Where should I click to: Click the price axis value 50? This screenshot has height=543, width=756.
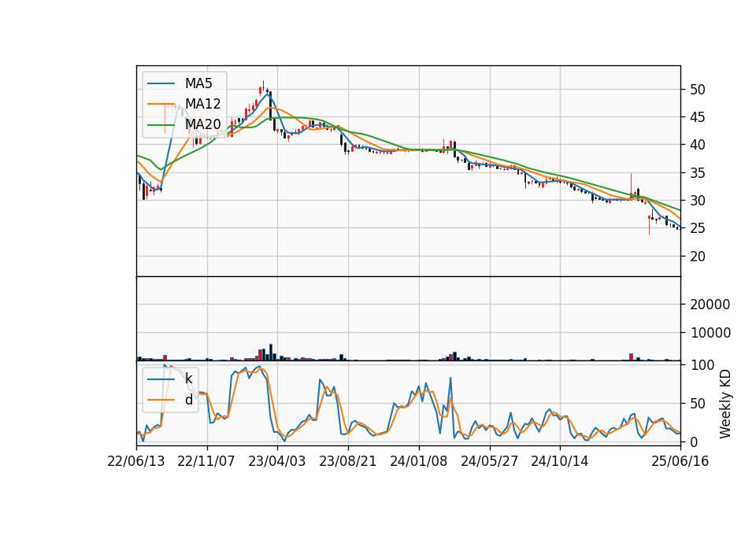(697, 90)
